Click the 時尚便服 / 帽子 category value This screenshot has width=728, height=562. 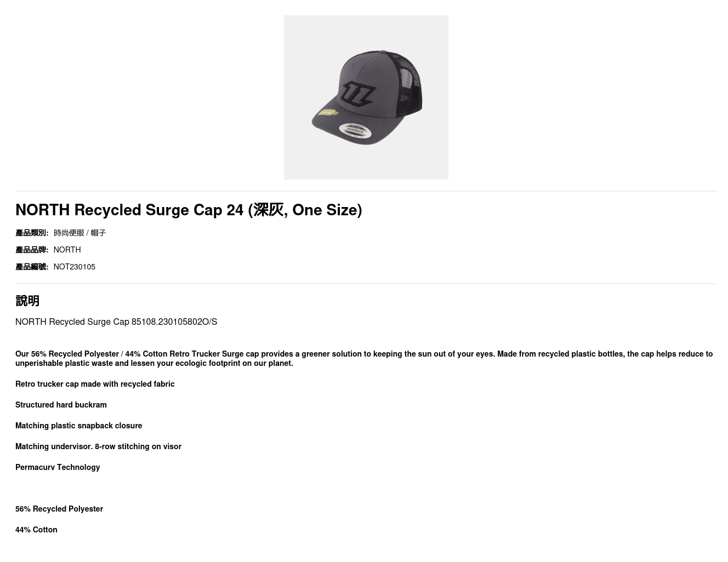(79, 233)
